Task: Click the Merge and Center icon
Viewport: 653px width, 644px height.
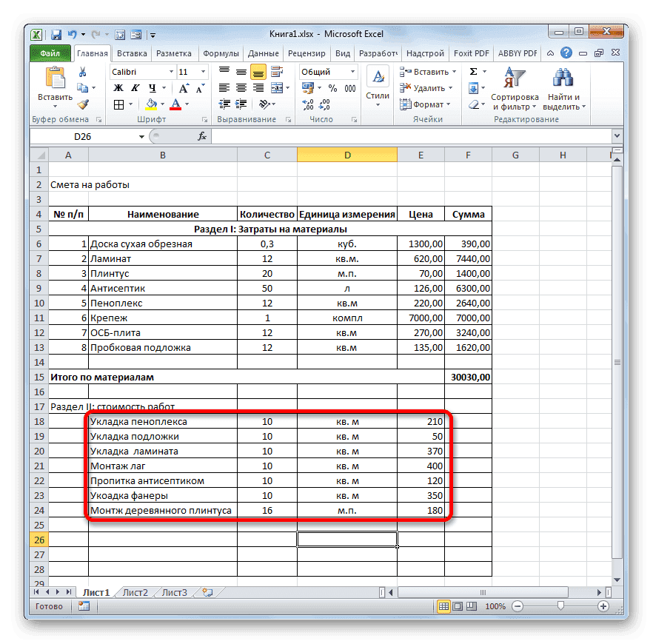Action: [x=277, y=88]
